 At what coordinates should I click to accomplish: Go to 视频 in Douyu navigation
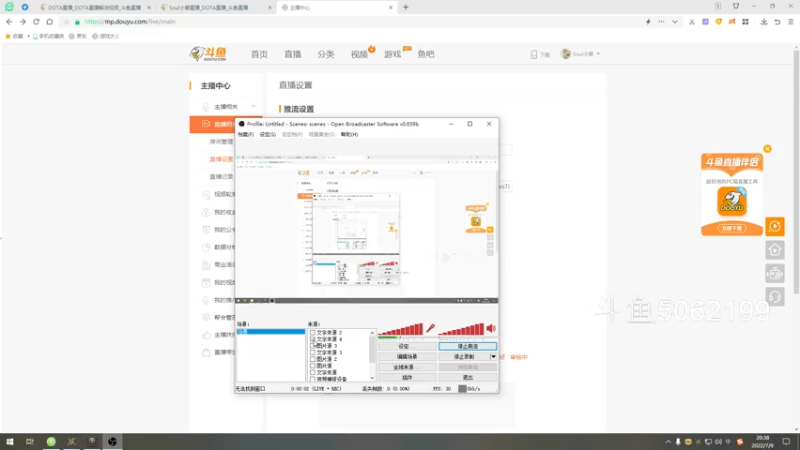coord(359,54)
